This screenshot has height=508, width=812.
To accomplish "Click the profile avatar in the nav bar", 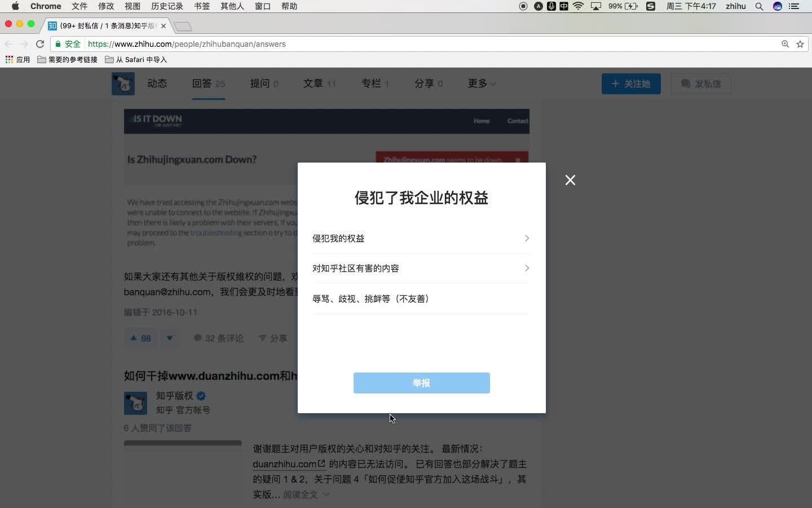I will [x=123, y=84].
